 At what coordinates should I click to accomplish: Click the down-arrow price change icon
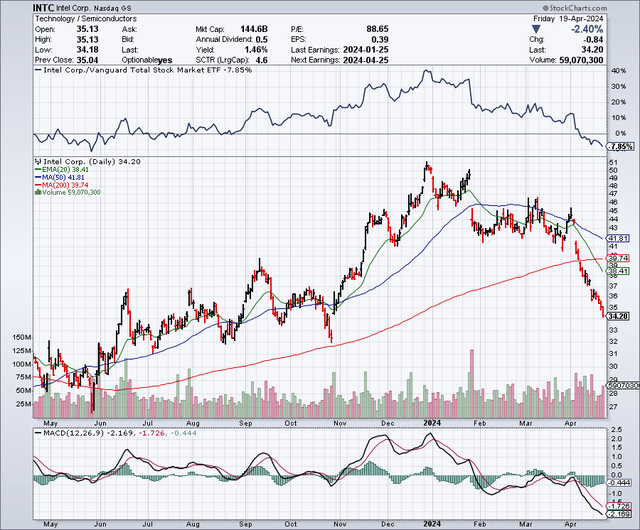tap(536, 29)
